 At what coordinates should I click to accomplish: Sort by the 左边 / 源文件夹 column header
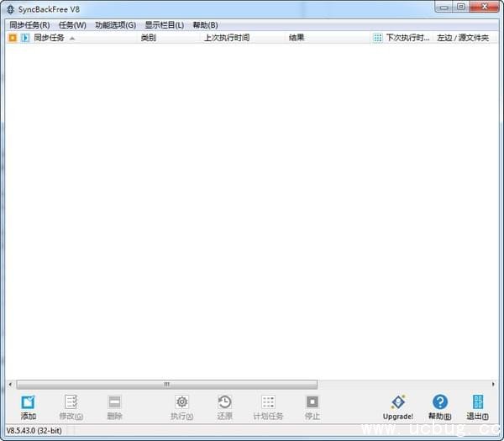point(463,38)
